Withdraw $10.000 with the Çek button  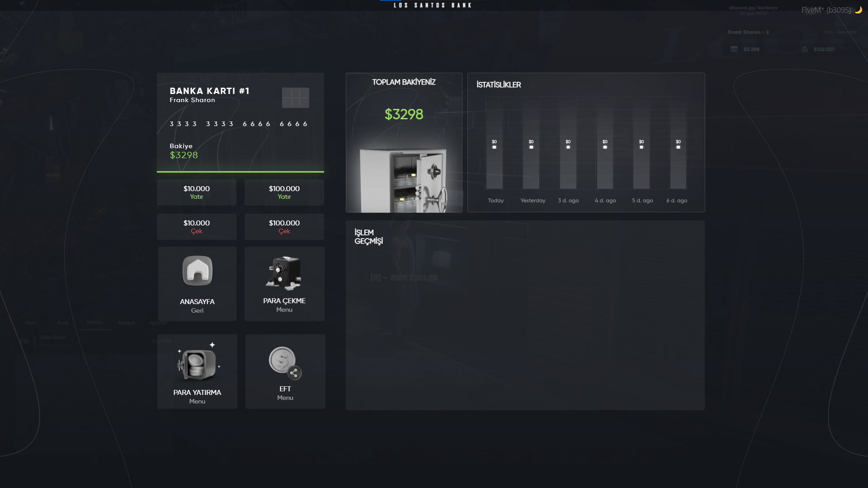tap(197, 227)
